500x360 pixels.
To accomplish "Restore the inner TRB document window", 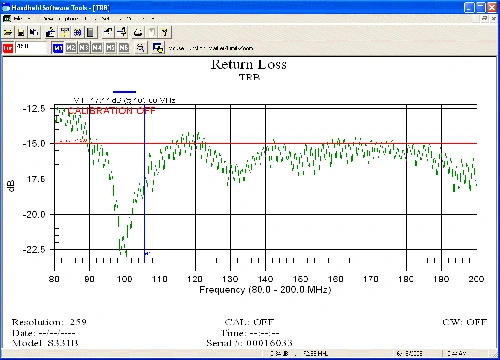I will (x=485, y=19).
